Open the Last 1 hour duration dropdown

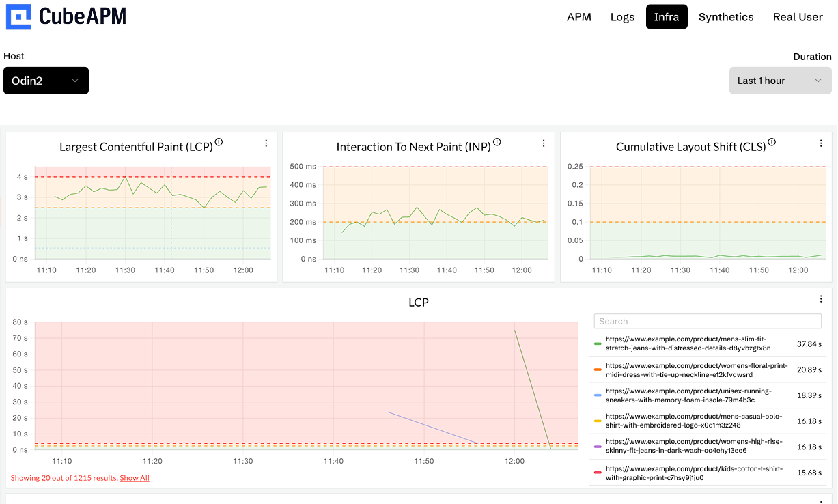pyautogui.click(x=781, y=81)
